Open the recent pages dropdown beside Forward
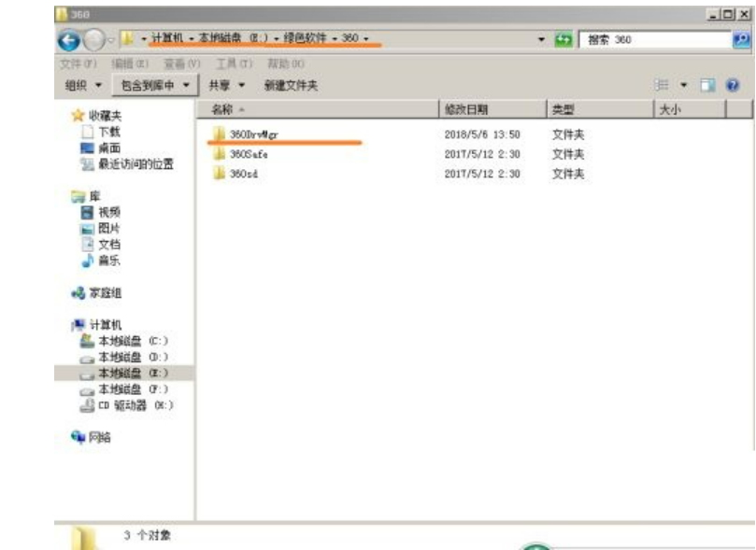Viewport: 756px width, 550px height. point(111,40)
